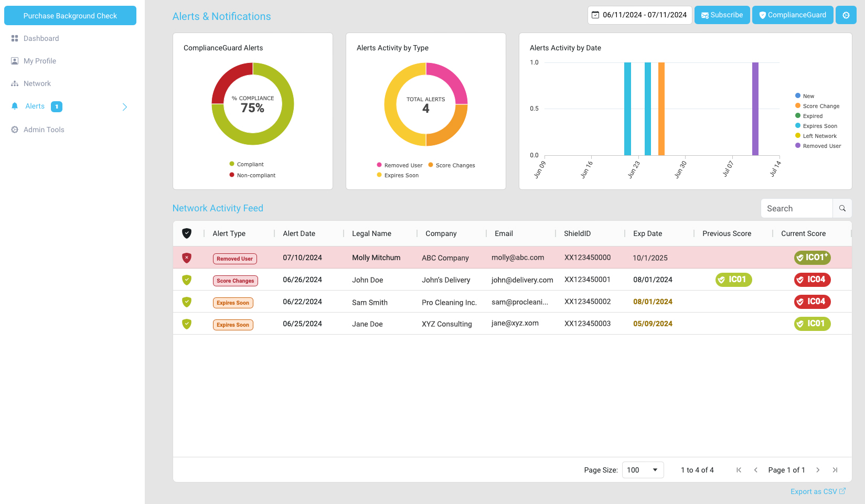Go to next page arrow

(818, 470)
